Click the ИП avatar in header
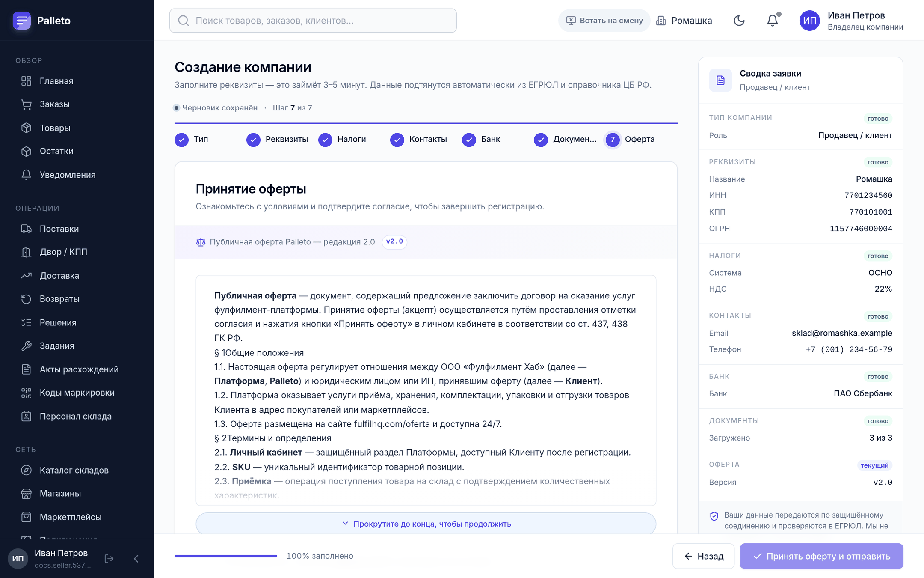The width and height of the screenshot is (924, 578). pyautogui.click(x=810, y=21)
